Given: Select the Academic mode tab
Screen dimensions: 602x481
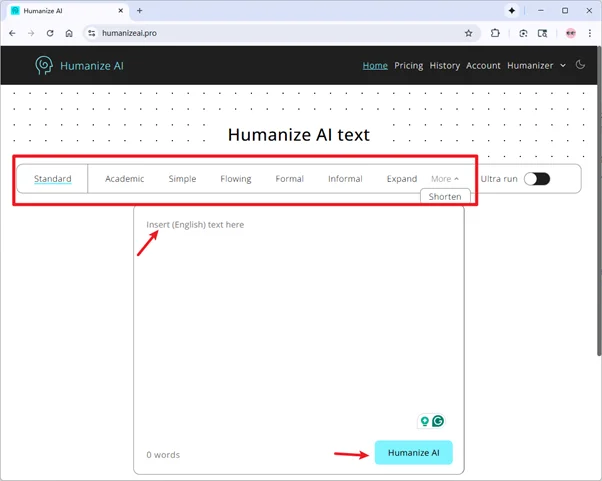Looking at the screenshot, I should point(125,179).
